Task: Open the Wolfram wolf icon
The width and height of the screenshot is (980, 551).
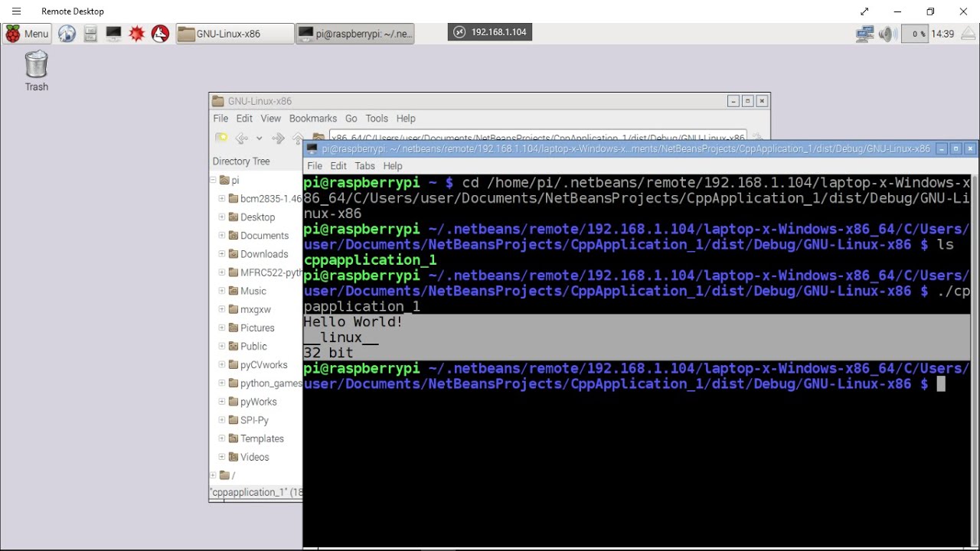Action: coord(160,34)
